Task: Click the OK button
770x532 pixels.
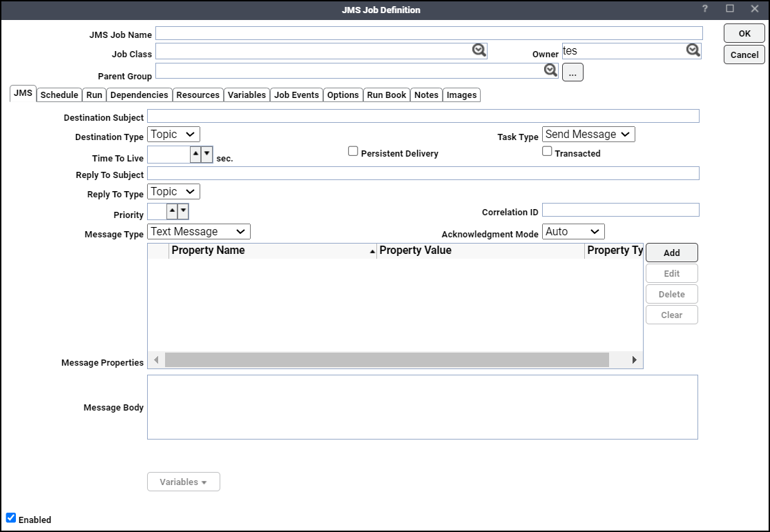Action: (x=744, y=33)
